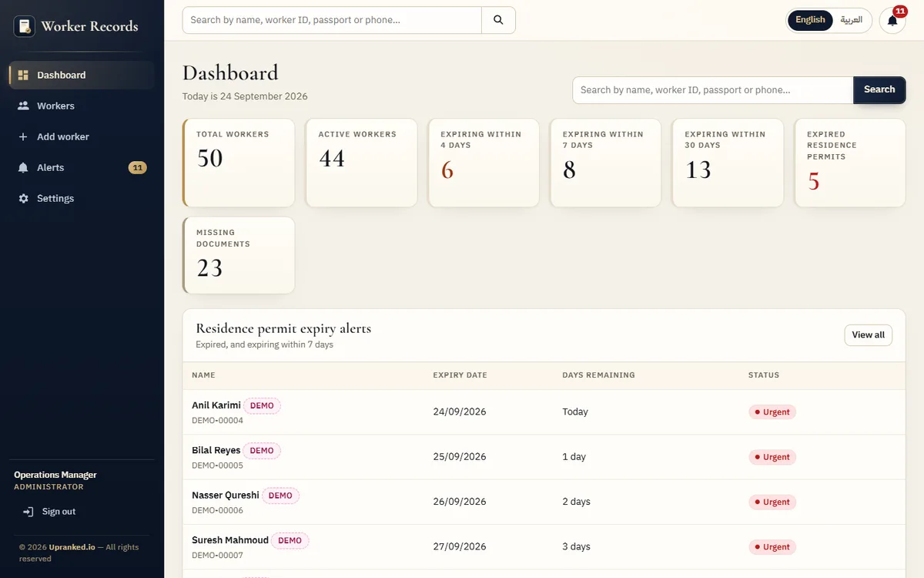Image resolution: width=924 pixels, height=578 pixels.
Task: Open the Add worker menu item
Action: pos(82,136)
